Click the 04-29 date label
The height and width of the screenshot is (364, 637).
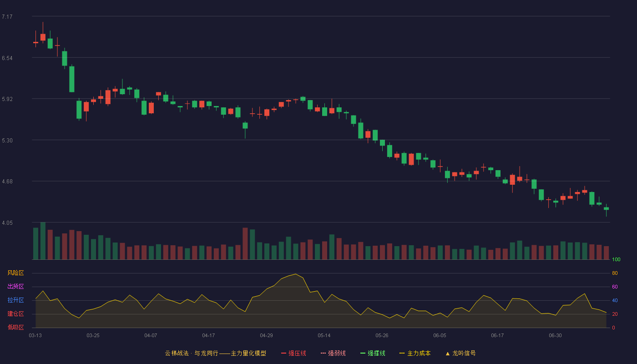click(x=266, y=335)
